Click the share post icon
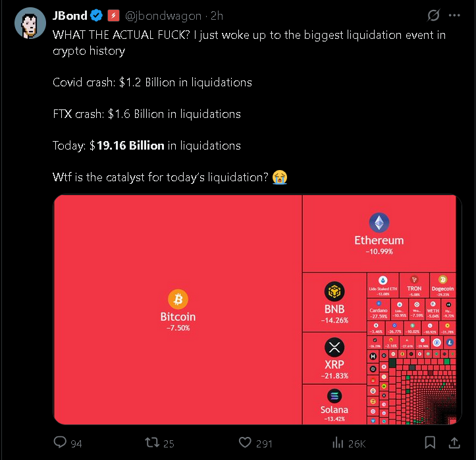 [x=454, y=442]
